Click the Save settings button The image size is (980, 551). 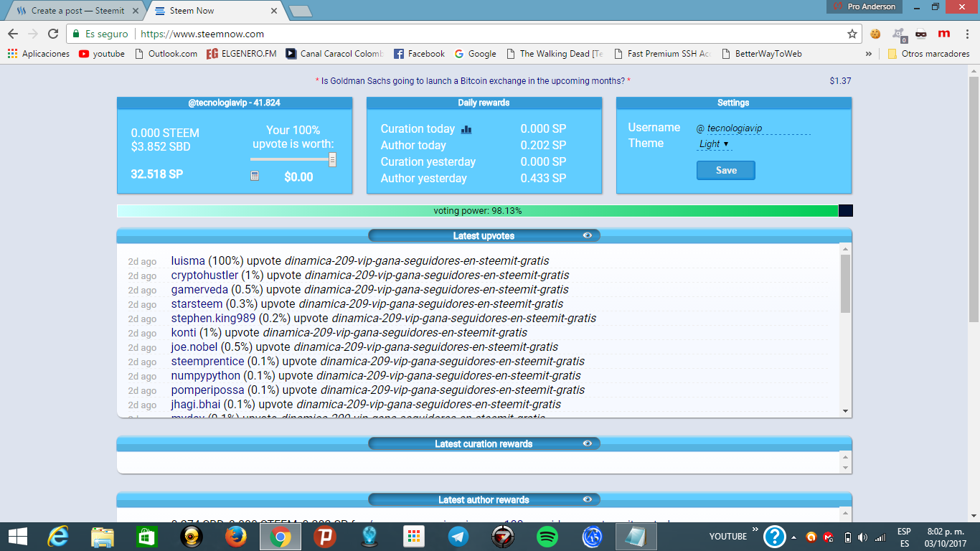click(726, 170)
